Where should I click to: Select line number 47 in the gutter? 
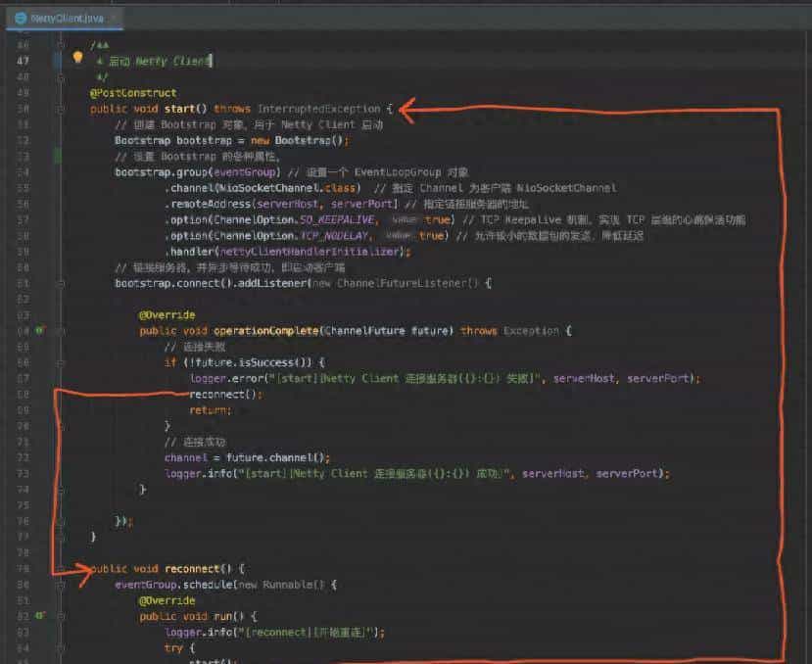pos(23,61)
